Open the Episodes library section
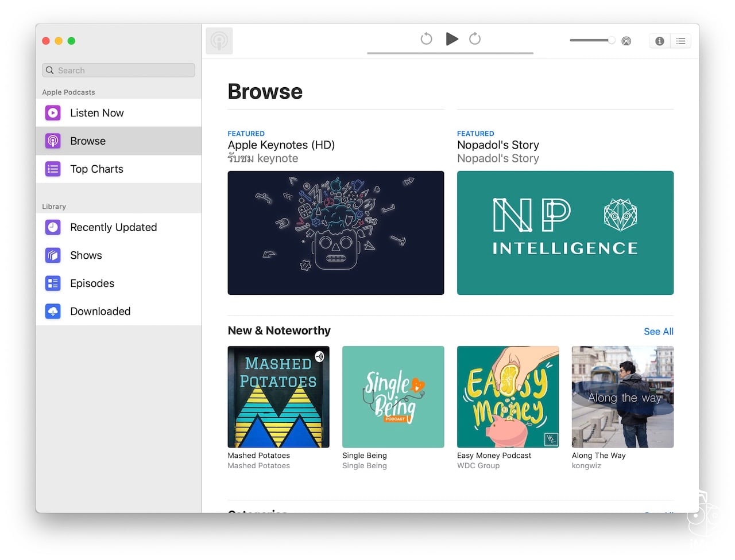 pos(92,283)
